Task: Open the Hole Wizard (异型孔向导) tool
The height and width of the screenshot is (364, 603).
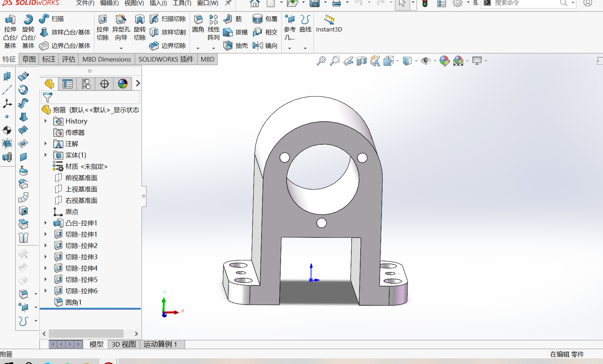Action: (x=121, y=28)
